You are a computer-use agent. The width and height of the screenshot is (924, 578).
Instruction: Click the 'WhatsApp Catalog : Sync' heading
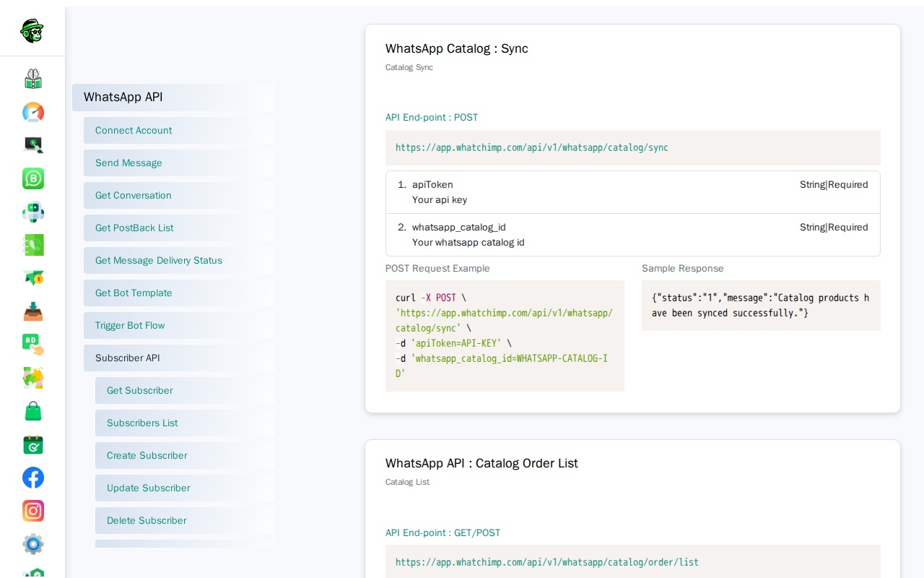tap(457, 49)
